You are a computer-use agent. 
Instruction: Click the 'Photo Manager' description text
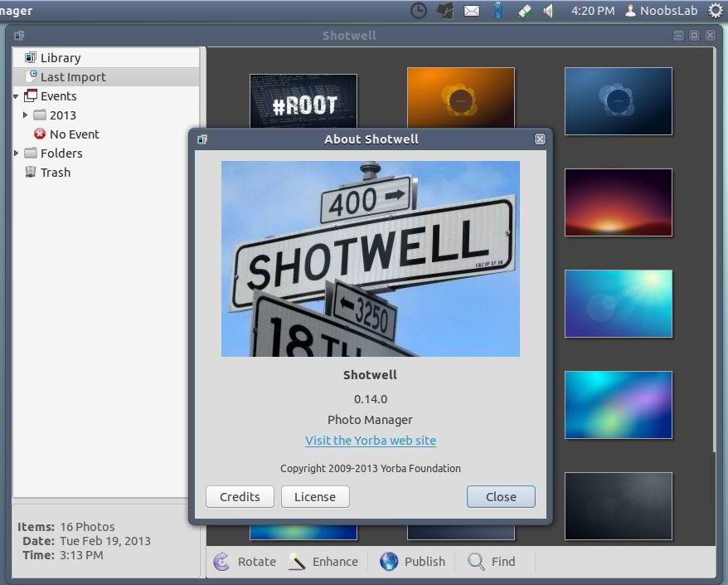(x=370, y=420)
